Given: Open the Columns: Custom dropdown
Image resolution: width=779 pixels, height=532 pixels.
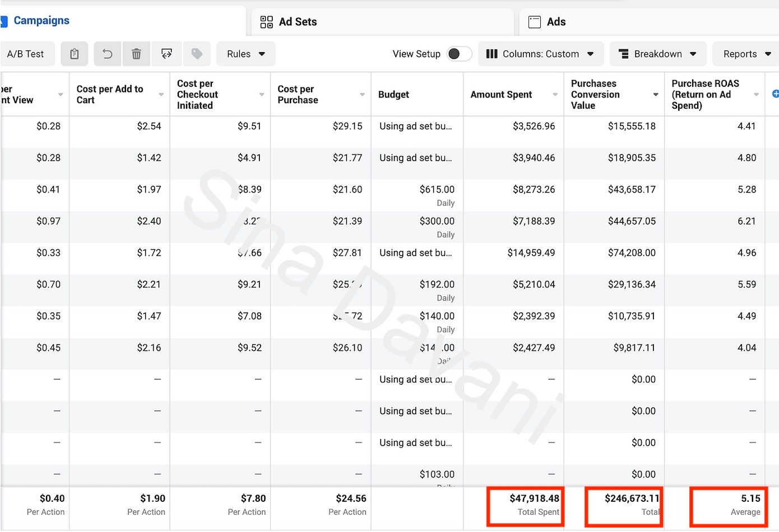Looking at the screenshot, I should 541,54.
